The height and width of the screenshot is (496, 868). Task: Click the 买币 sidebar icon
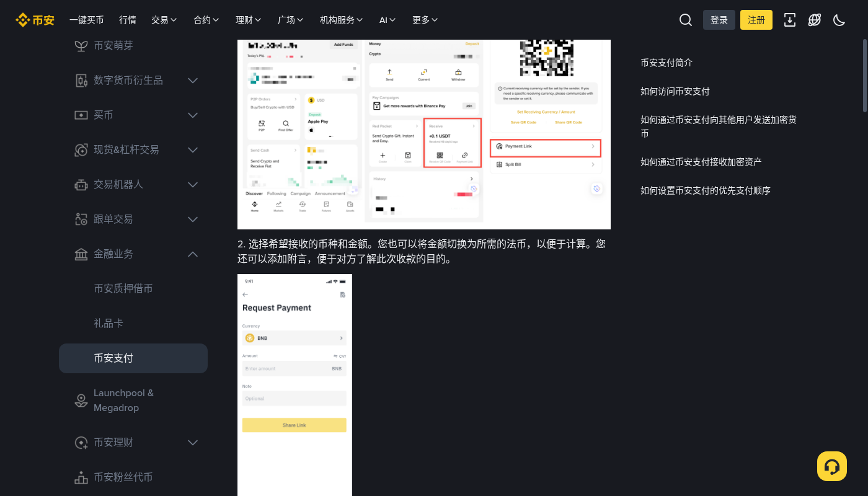coord(81,115)
